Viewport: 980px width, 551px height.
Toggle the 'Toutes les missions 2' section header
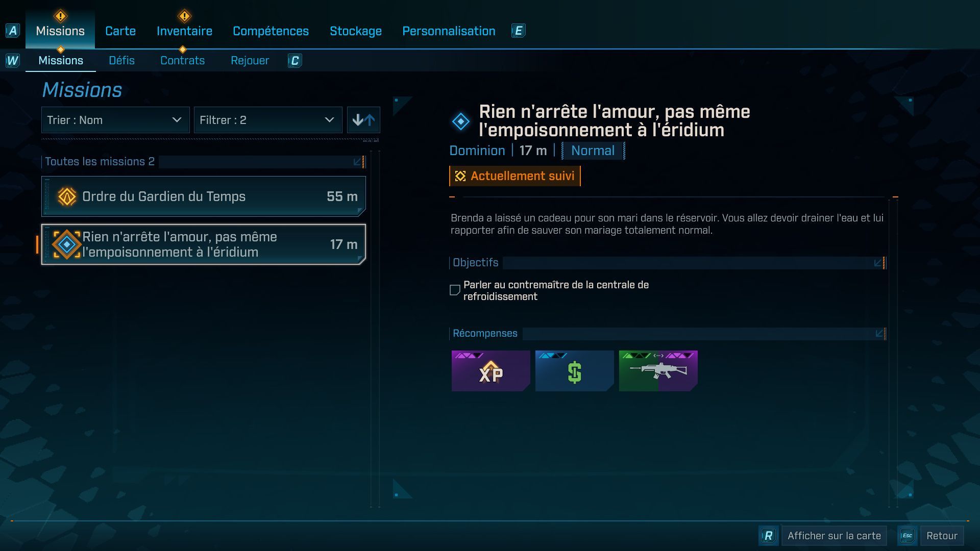(x=100, y=162)
